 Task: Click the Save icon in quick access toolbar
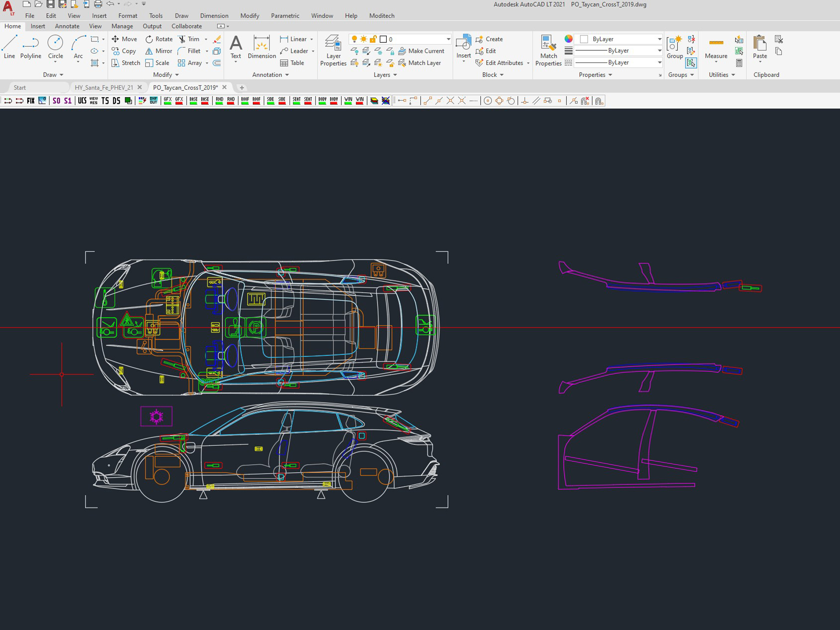(x=50, y=4)
